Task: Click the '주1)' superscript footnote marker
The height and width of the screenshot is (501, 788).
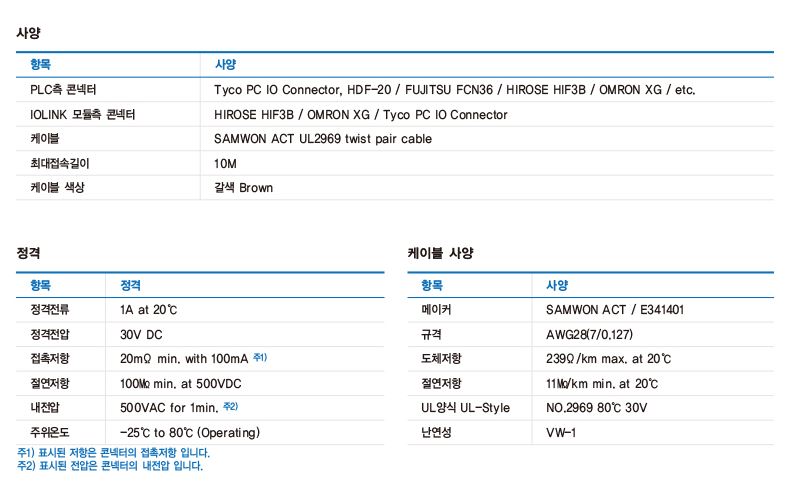Action: [260, 357]
